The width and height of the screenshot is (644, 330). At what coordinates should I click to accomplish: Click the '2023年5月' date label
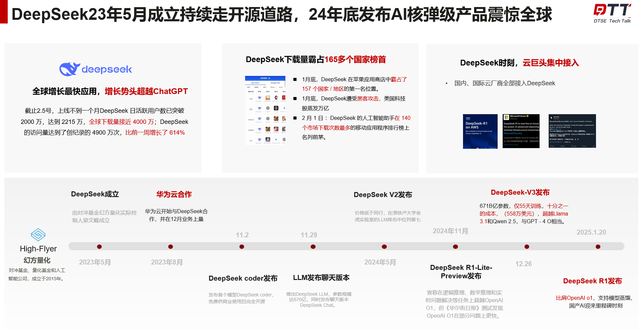(x=95, y=262)
